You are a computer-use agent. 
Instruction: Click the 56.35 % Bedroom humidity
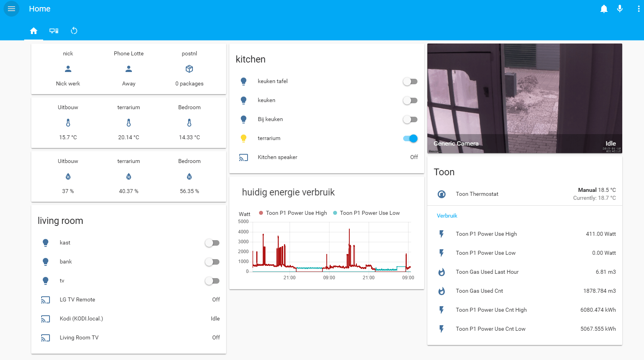189,191
